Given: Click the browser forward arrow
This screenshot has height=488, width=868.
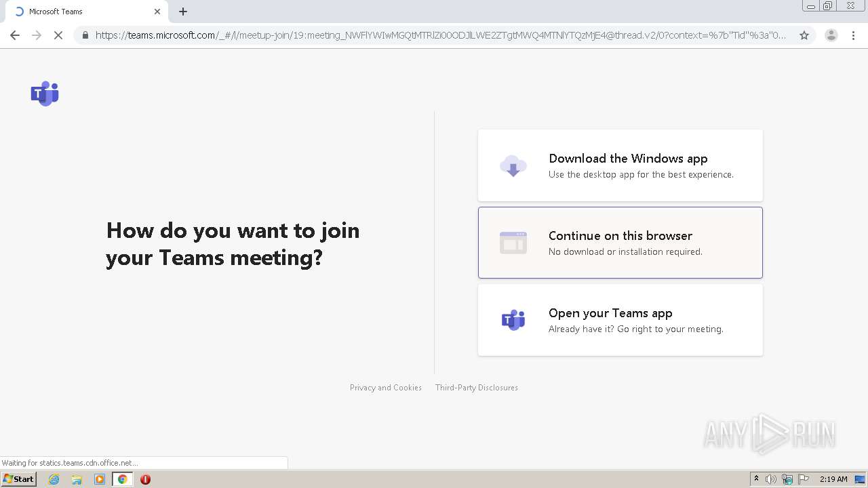Looking at the screenshot, I should (x=37, y=35).
